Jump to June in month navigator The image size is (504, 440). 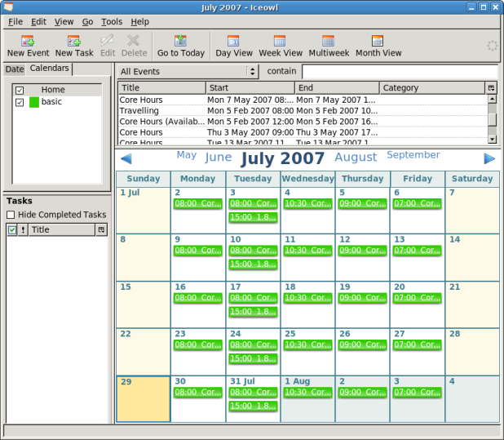click(219, 157)
